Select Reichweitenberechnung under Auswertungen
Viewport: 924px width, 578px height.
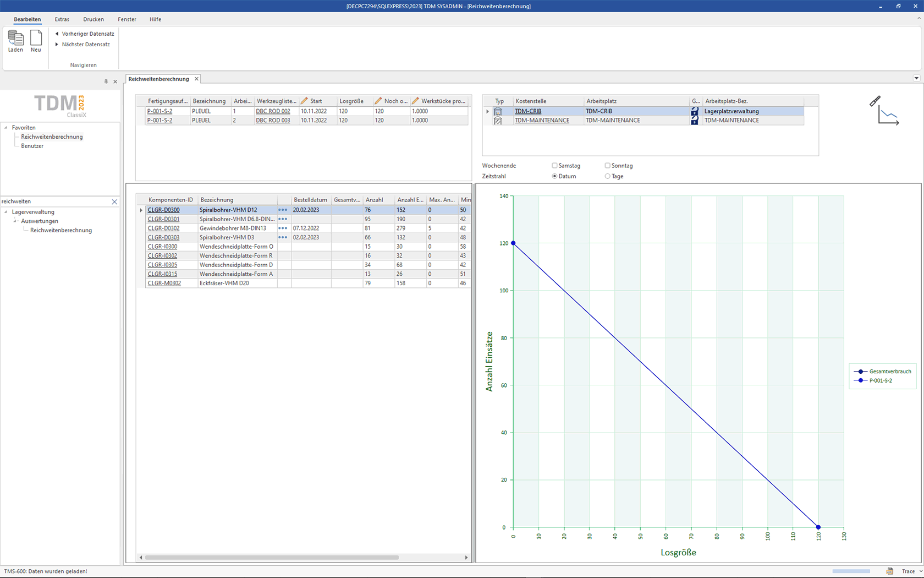61,230
